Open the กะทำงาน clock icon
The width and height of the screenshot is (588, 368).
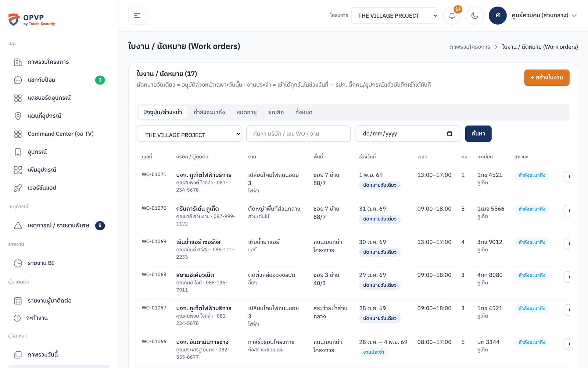coord(17,318)
